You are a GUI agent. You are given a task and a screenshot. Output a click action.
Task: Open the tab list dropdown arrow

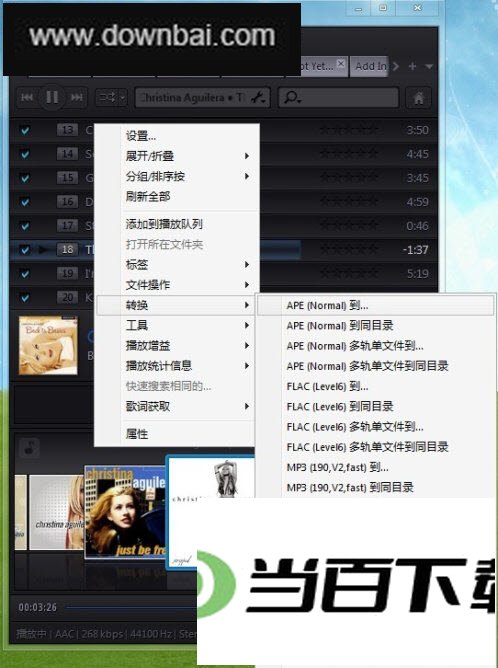(x=429, y=66)
